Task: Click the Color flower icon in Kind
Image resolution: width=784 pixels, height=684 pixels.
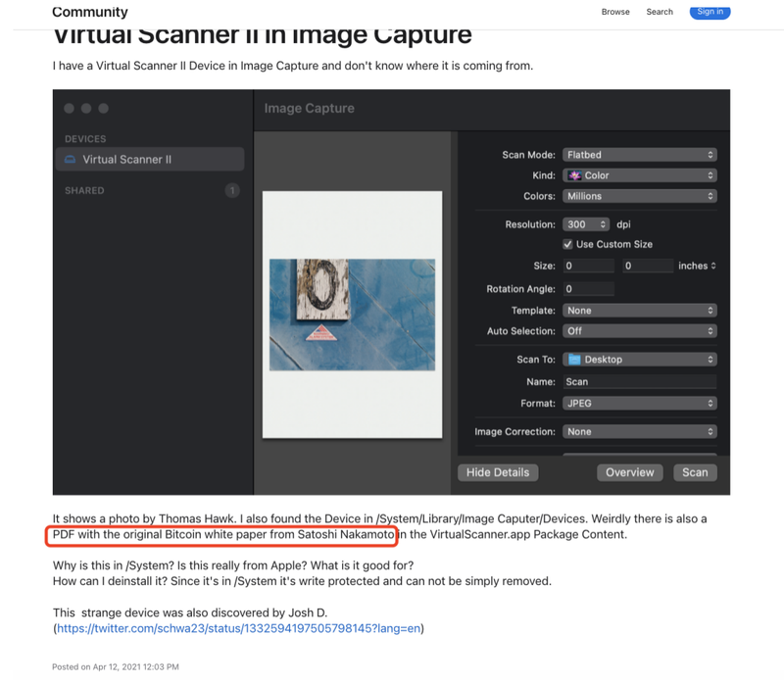Action: (574, 175)
